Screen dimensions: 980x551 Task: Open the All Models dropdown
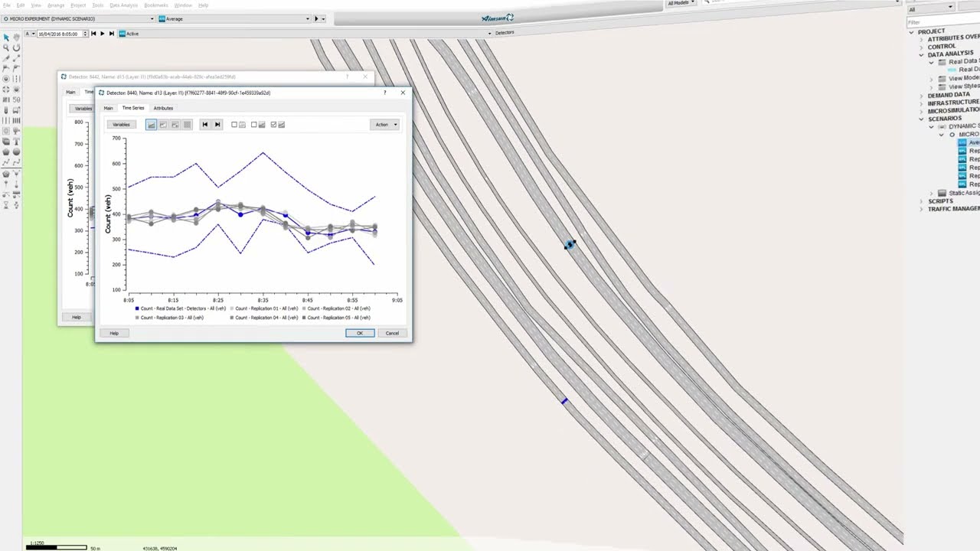pyautogui.click(x=681, y=3)
